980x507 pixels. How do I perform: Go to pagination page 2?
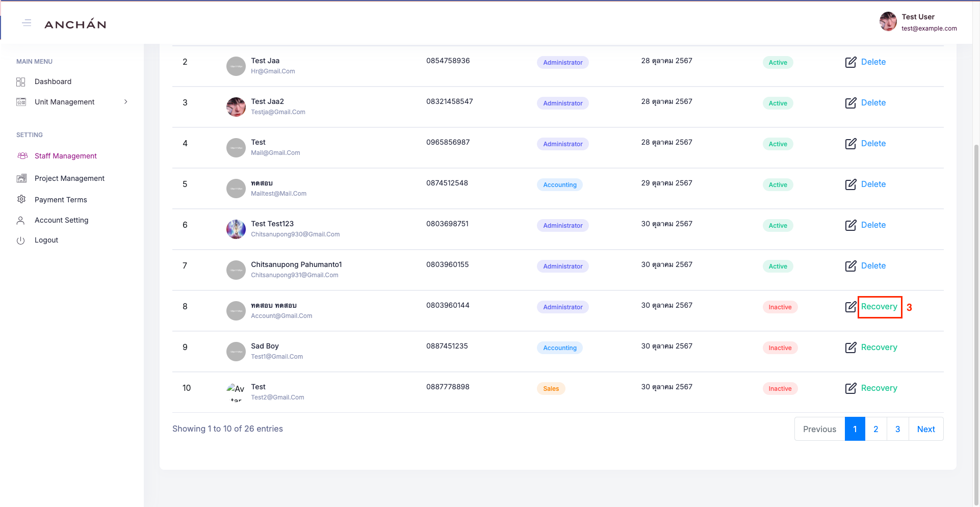[876, 429]
